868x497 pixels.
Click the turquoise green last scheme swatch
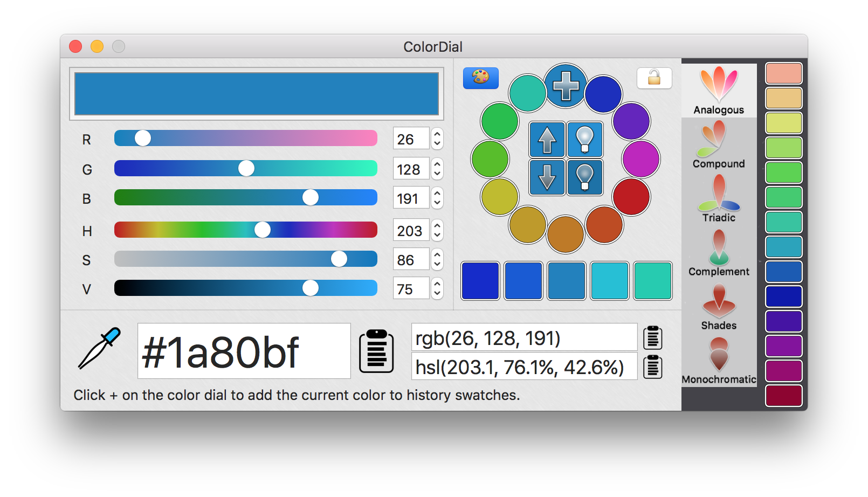(x=653, y=280)
